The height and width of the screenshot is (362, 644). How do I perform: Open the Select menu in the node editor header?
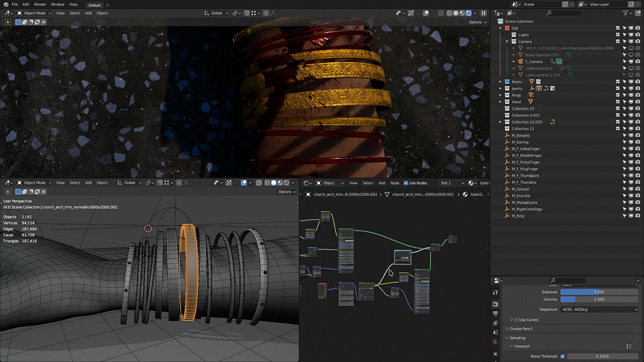[368, 183]
